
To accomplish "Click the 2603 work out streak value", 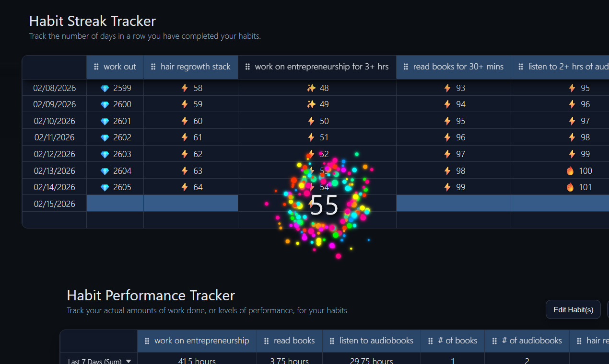I will coord(122,154).
